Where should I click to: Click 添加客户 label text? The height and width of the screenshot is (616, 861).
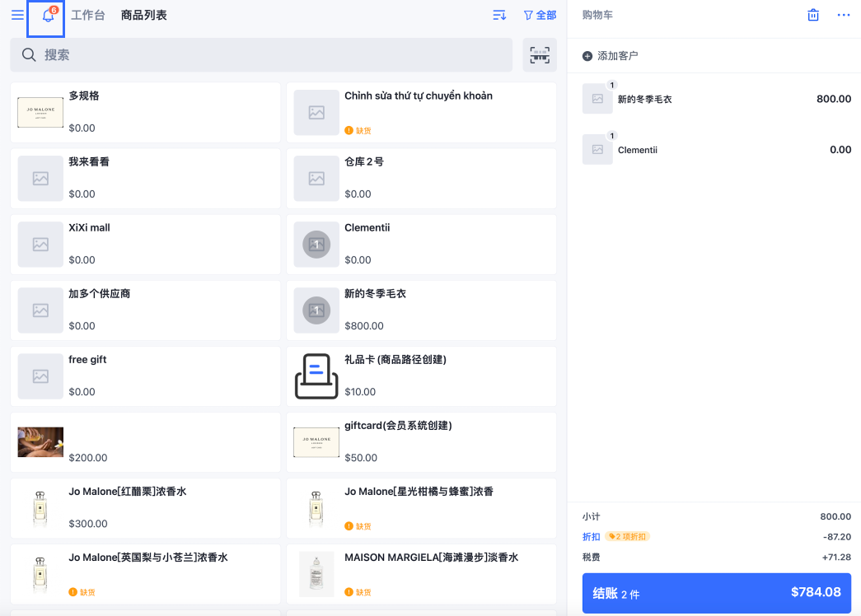point(618,56)
